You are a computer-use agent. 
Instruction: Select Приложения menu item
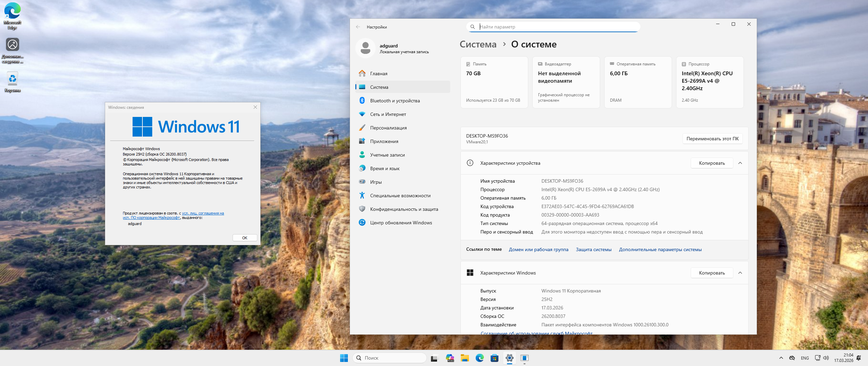click(384, 141)
